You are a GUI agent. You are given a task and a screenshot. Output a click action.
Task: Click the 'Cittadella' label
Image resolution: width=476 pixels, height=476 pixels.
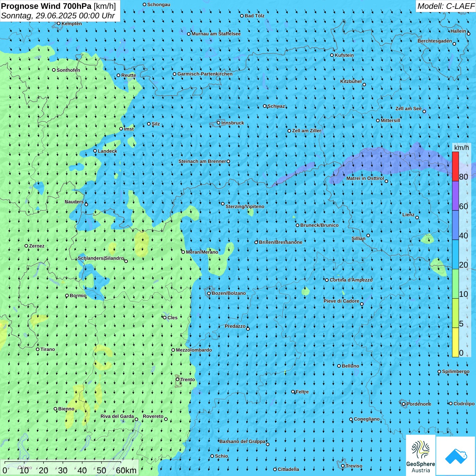click(x=288, y=469)
